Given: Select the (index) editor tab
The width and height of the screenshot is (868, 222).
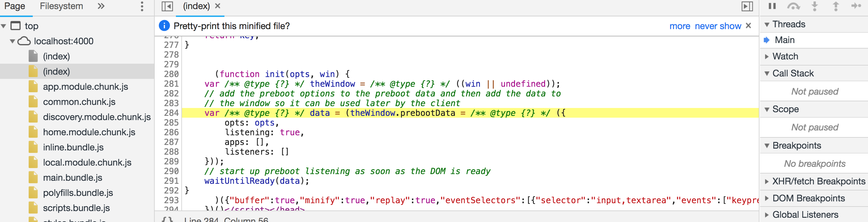Looking at the screenshot, I should point(197,6).
